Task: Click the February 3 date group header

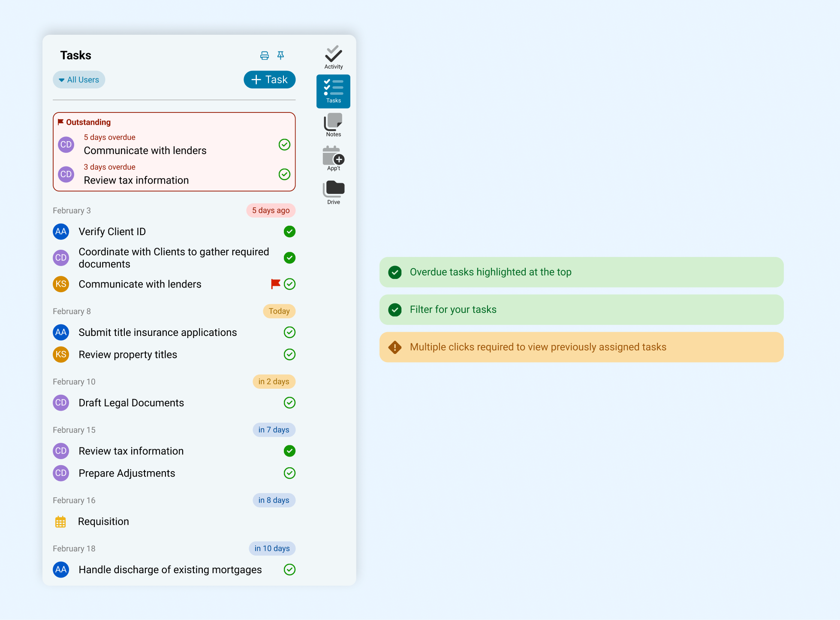Action: pos(72,211)
